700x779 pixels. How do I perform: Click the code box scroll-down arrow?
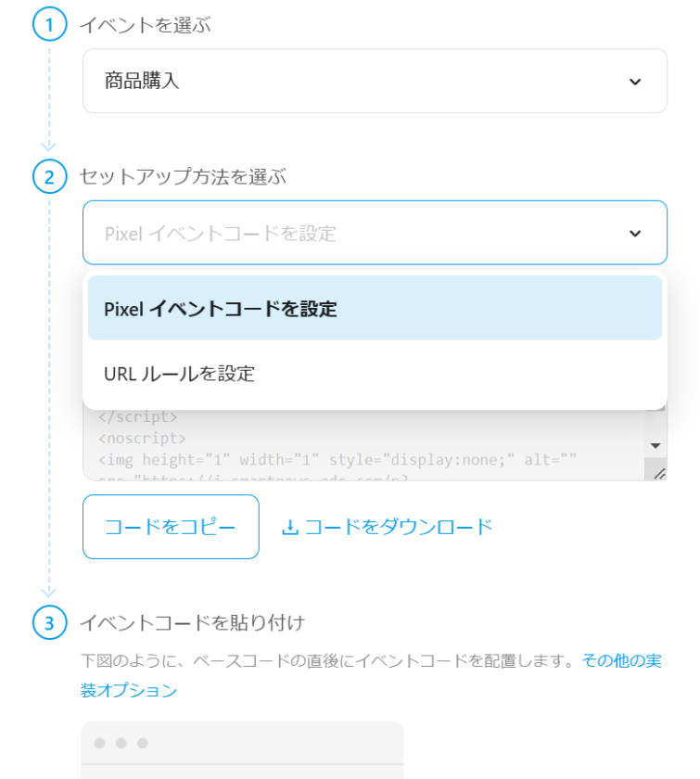pyautogui.click(x=656, y=445)
